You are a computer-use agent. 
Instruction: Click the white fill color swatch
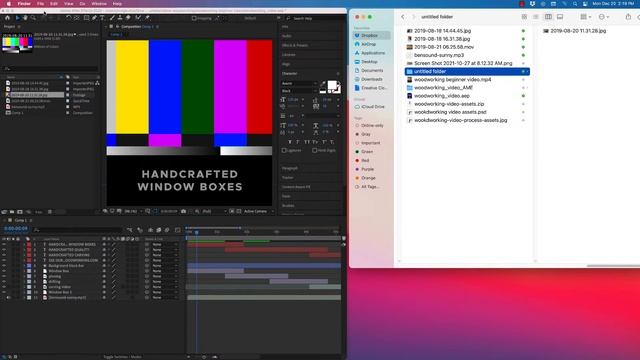332,85
